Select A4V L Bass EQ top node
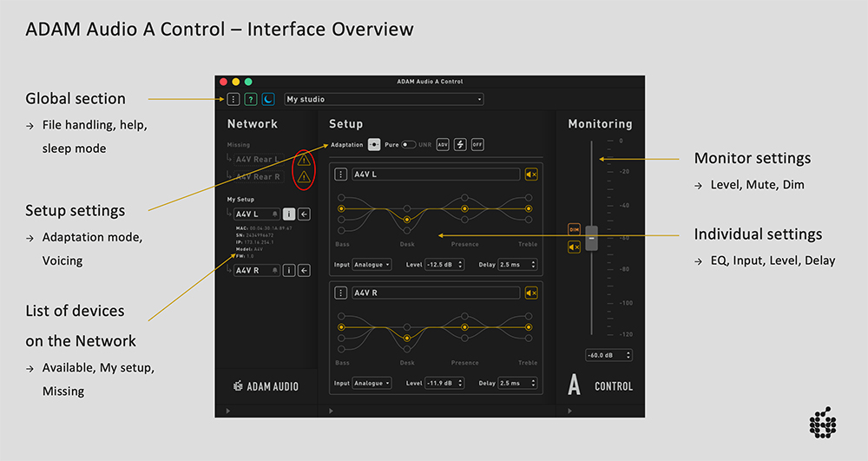868x461 pixels. (341, 198)
